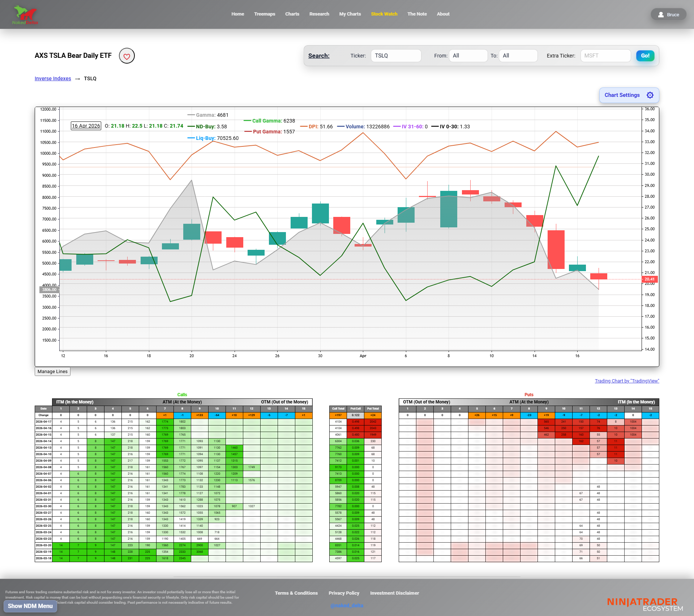Open the Privacy Policy link
Viewport: 694px width, 616px height.
[344, 593]
